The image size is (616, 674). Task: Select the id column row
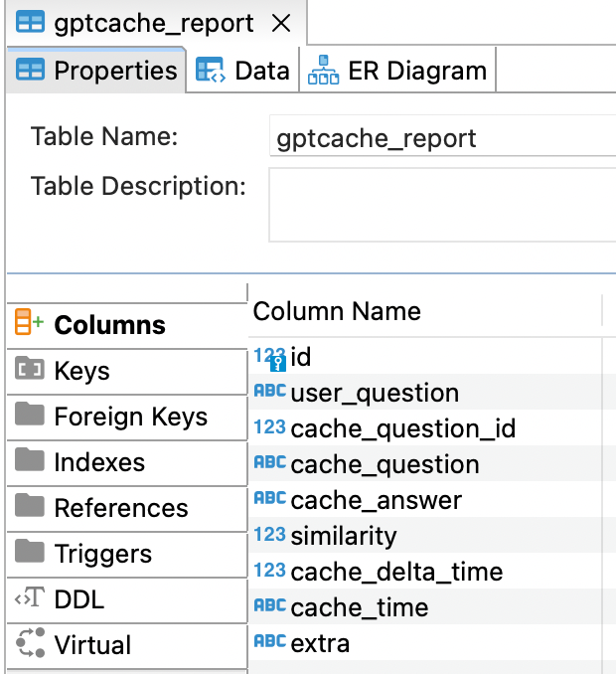tap(432, 356)
